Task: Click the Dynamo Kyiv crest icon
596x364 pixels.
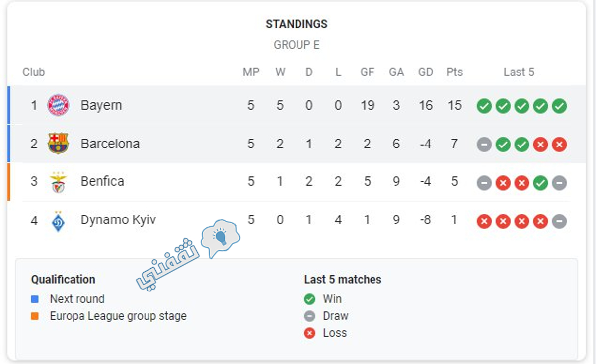Action: pyautogui.click(x=58, y=221)
